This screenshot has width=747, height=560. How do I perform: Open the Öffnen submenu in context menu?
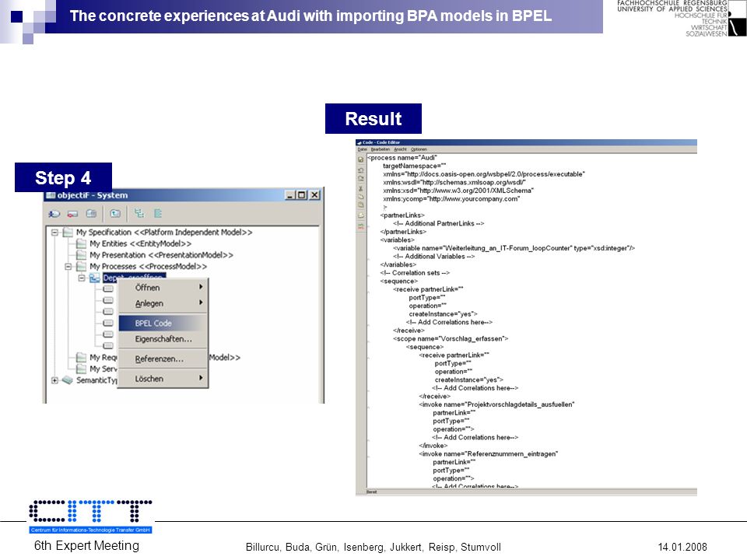[x=163, y=288]
